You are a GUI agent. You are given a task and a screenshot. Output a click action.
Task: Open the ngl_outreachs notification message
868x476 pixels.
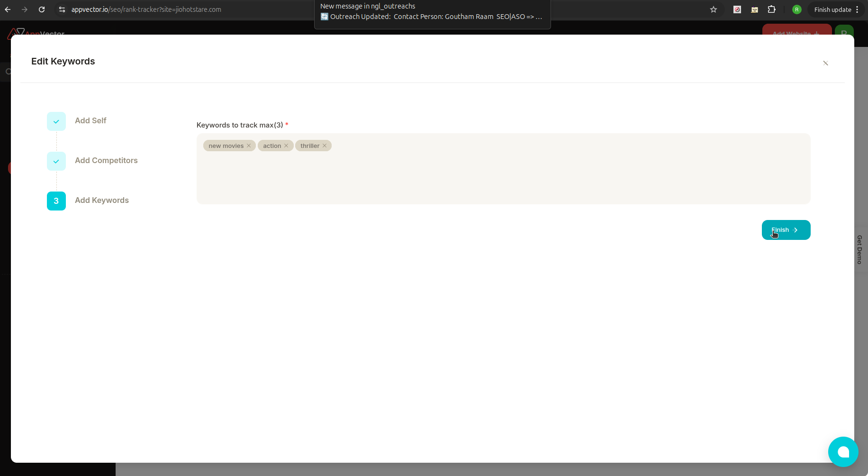432,11
